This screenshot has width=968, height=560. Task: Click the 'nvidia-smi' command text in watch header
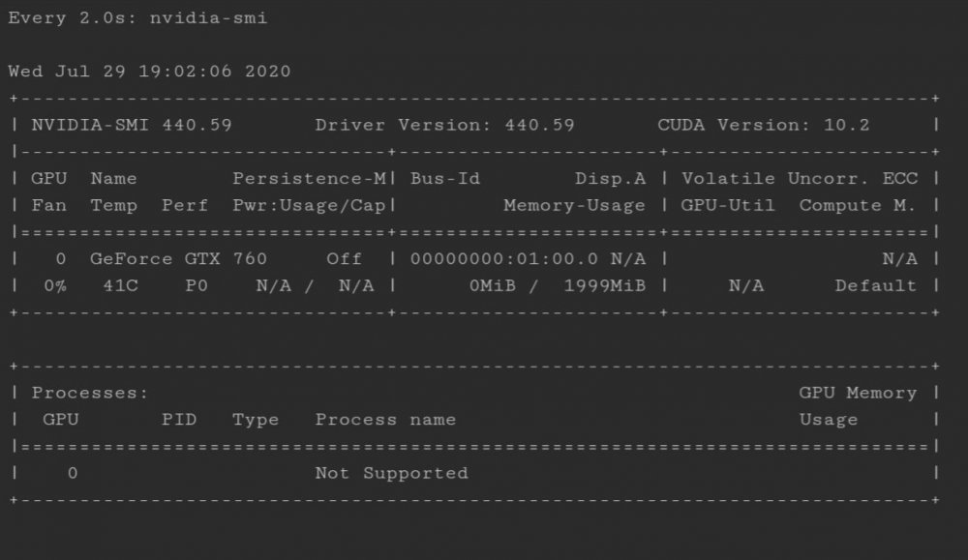pos(209,17)
